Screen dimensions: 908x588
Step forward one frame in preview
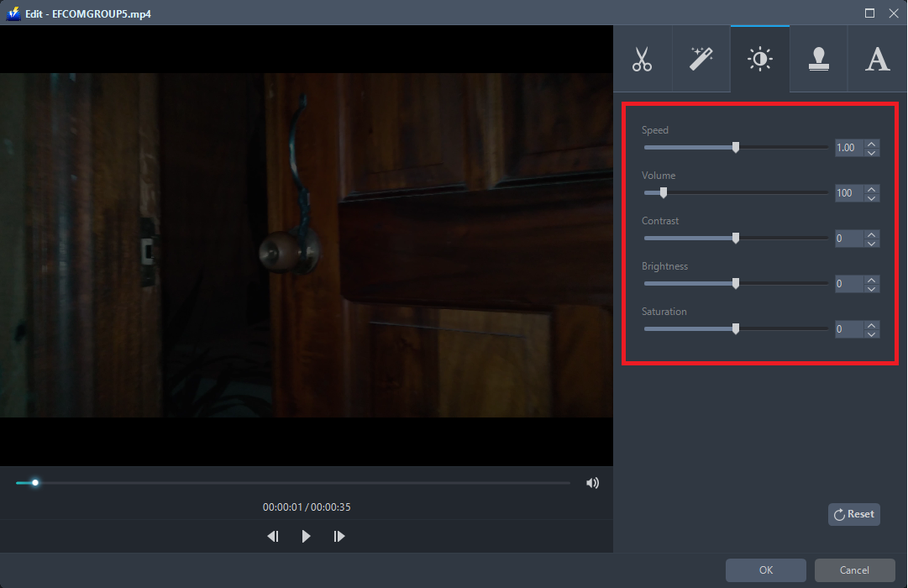339,536
